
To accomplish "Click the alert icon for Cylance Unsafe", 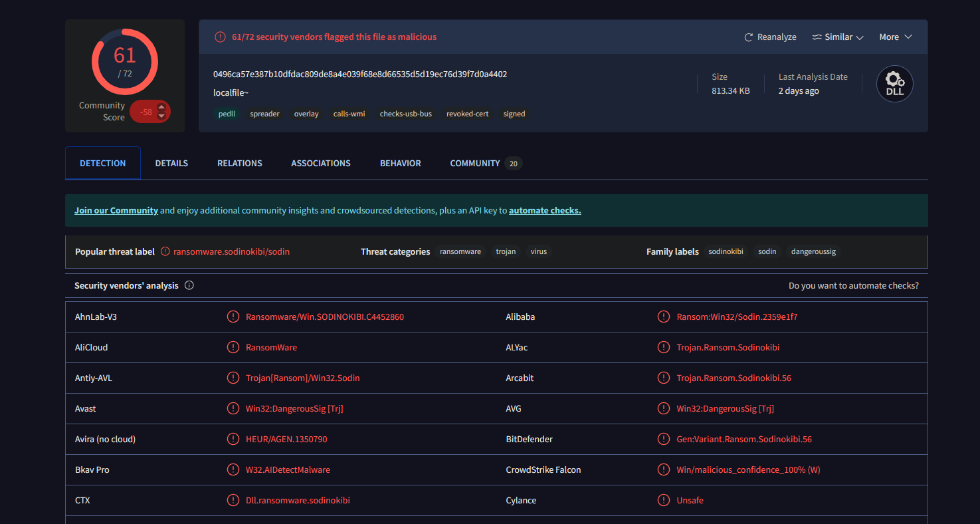I will pos(663,500).
